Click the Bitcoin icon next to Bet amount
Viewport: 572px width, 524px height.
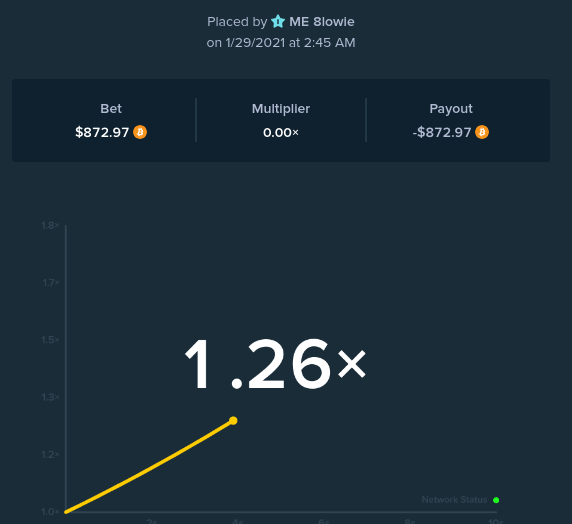click(x=140, y=132)
